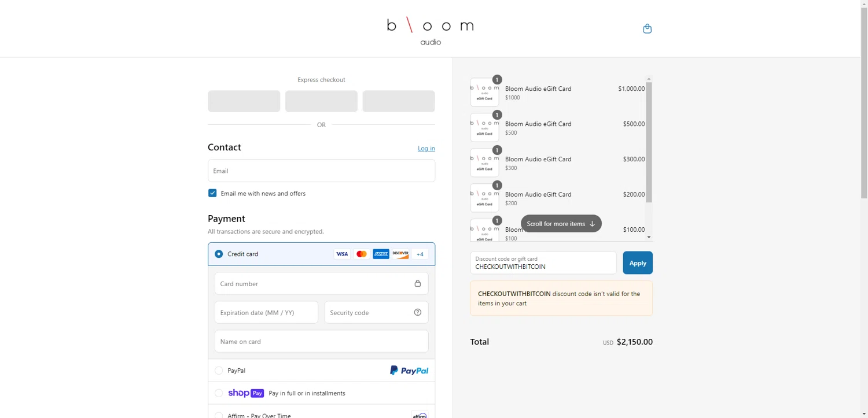
Task: Click the total amount $2,150.00
Action: tap(635, 342)
